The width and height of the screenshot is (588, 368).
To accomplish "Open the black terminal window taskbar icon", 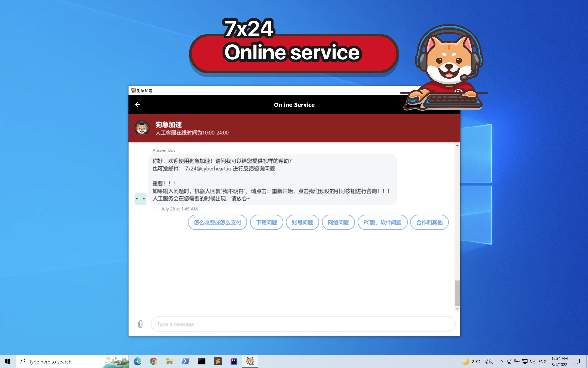I will 201,361.
